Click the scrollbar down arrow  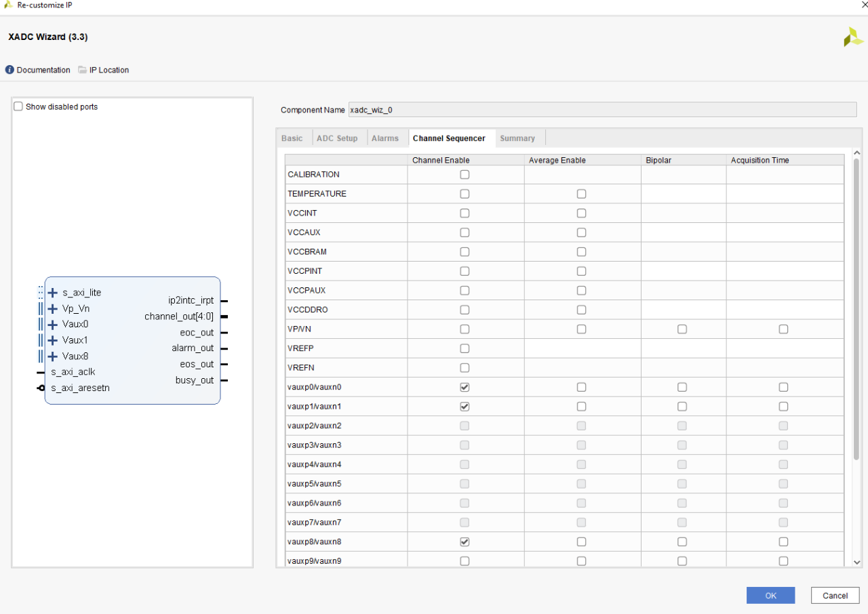coord(856,562)
